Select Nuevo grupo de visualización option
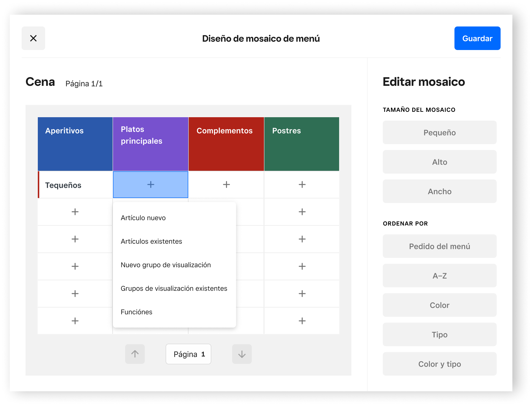532x406 pixels. tap(166, 265)
